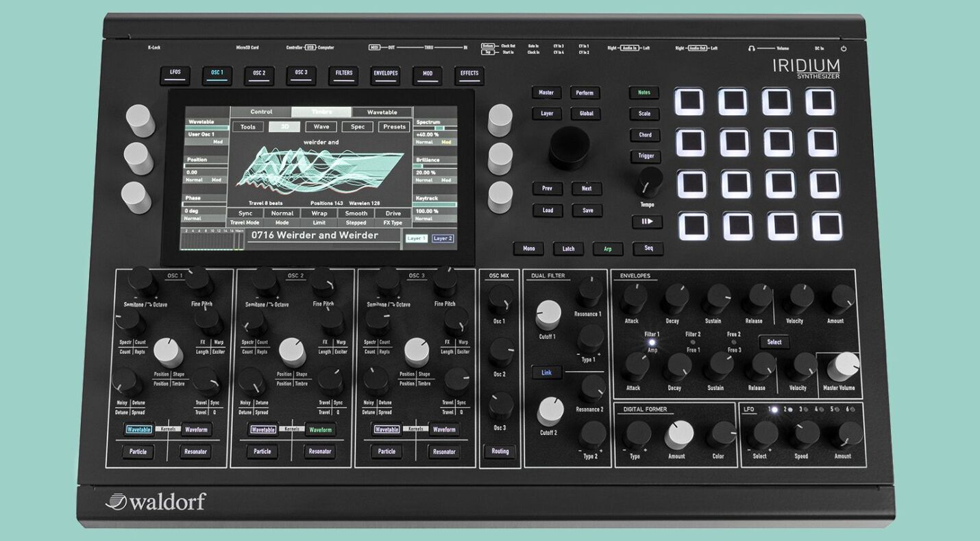Switch to the Wavetable tab on display

(x=382, y=112)
